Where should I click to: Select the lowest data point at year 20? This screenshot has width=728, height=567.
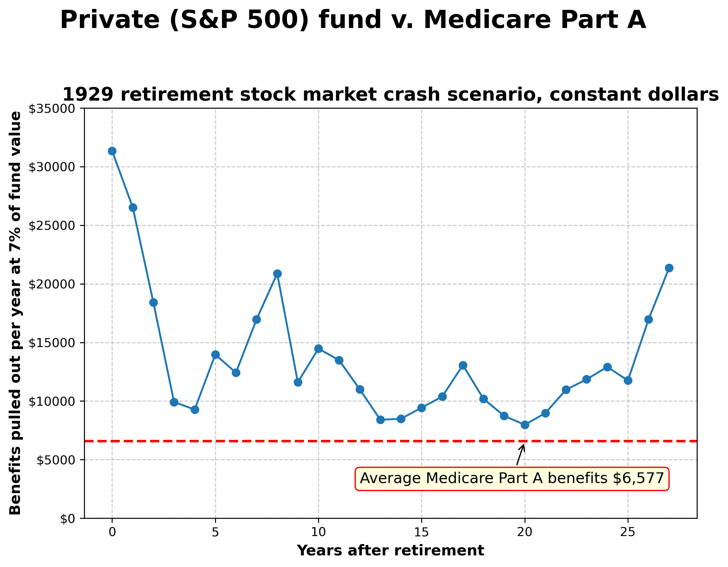(525, 425)
